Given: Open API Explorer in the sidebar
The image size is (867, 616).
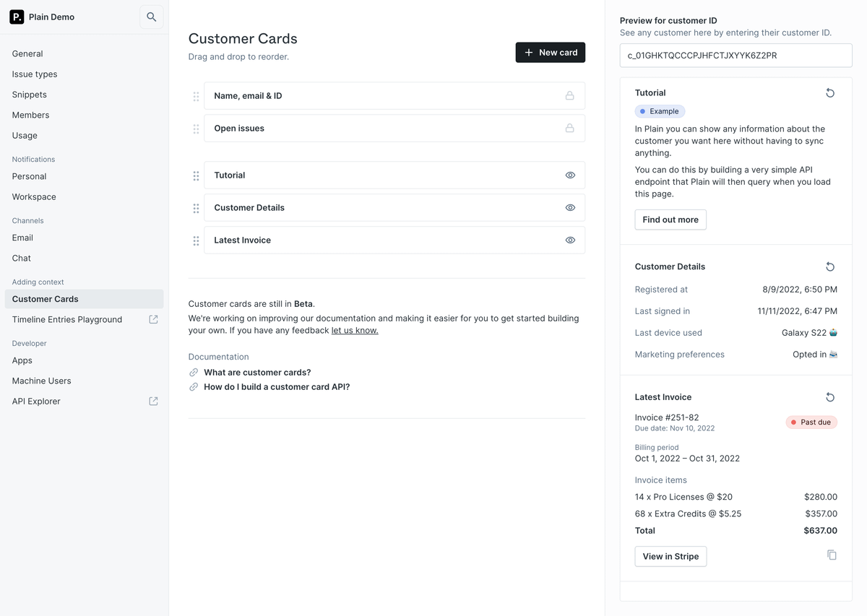Looking at the screenshot, I should click(36, 402).
